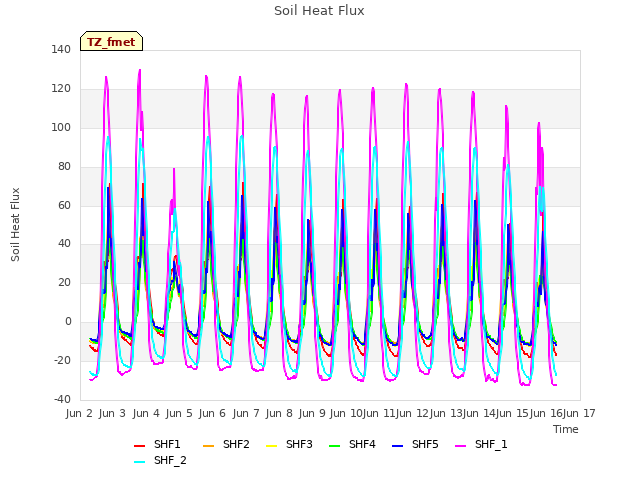Click the Time axis label
This screenshot has height=480, width=640.
pos(566,429)
